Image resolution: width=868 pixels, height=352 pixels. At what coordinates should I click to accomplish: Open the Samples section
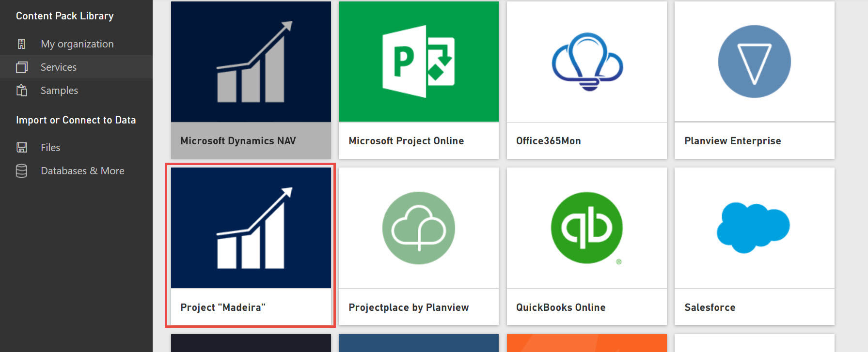[x=59, y=91]
